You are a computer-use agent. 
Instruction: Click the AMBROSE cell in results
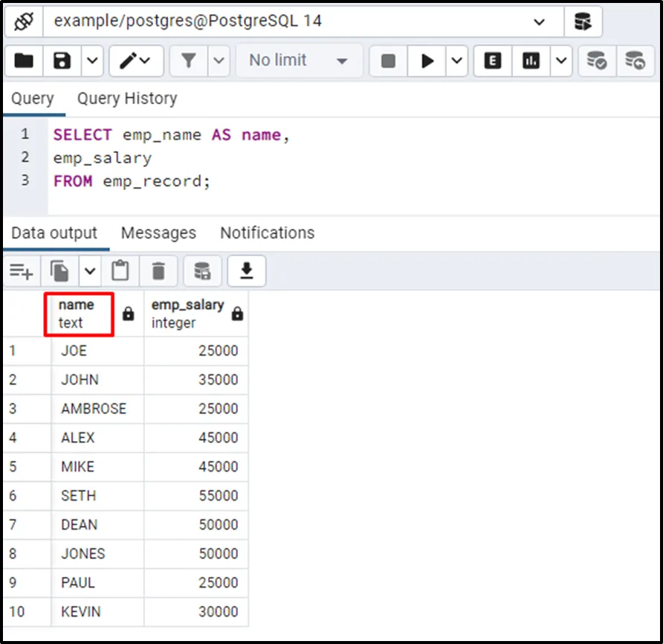[x=94, y=409]
